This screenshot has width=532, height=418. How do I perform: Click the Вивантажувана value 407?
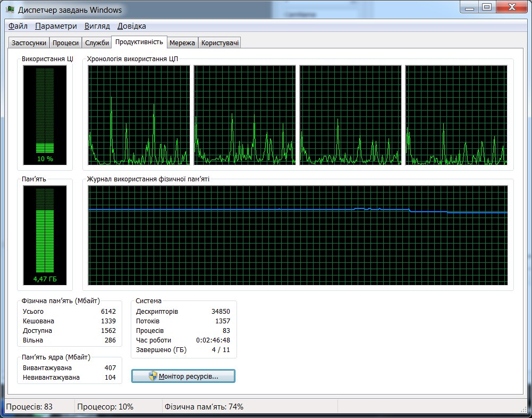click(x=110, y=368)
